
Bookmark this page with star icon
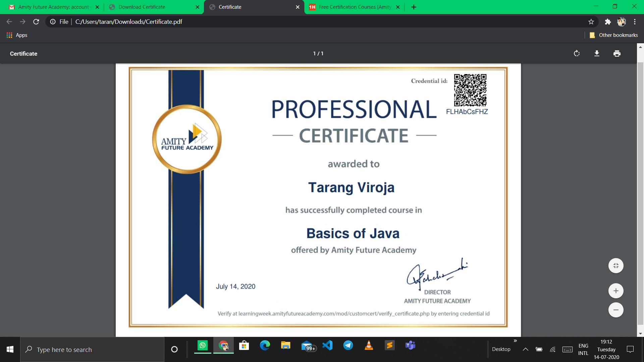(591, 22)
